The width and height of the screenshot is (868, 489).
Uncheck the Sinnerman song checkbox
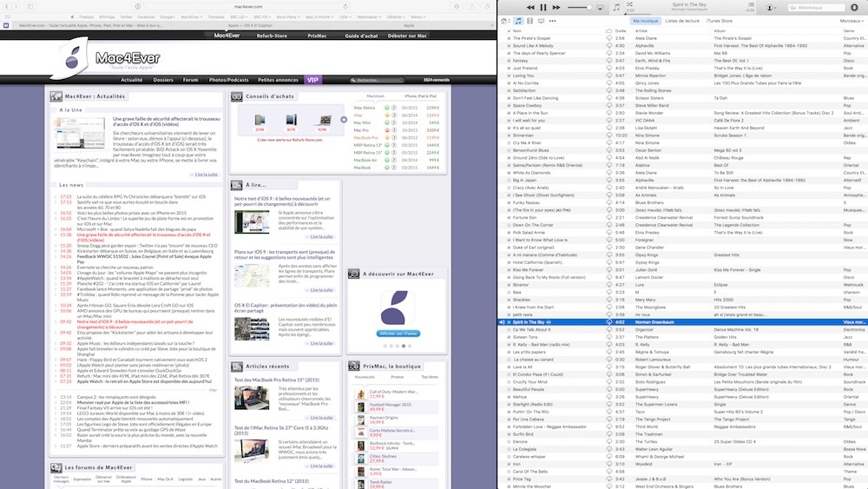tap(510, 135)
